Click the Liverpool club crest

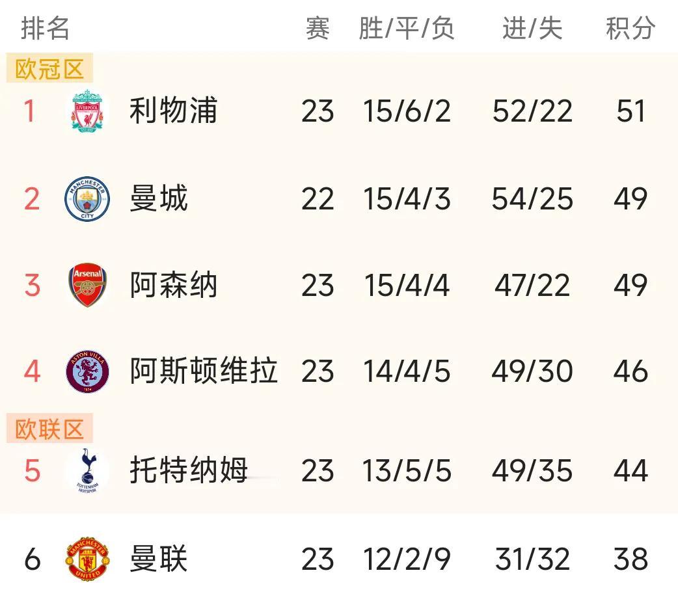click(87, 111)
